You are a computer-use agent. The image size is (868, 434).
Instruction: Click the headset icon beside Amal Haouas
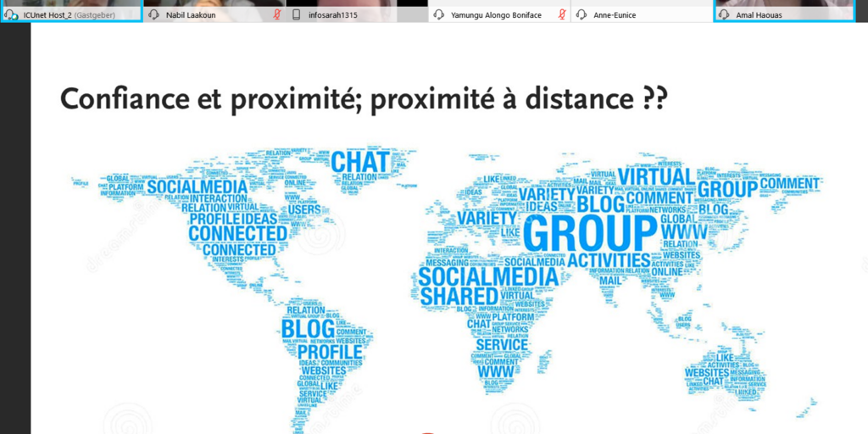coord(724,15)
